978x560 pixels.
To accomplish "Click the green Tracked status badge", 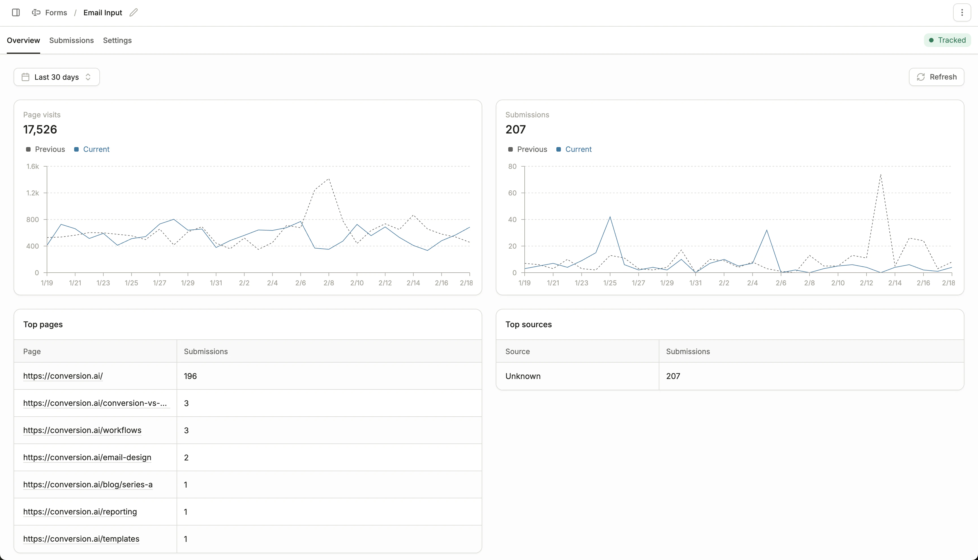I will click(x=947, y=40).
